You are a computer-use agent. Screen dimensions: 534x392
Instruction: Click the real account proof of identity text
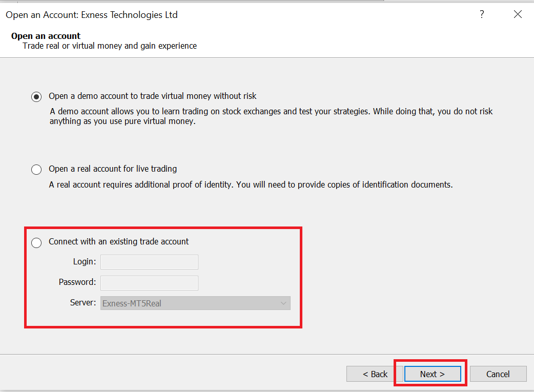click(x=251, y=184)
